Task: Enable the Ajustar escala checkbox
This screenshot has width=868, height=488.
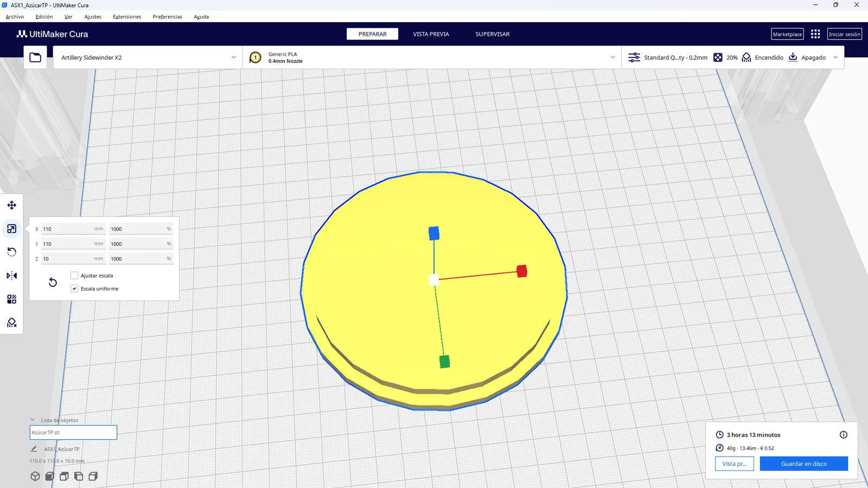Action: coord(74,275)
